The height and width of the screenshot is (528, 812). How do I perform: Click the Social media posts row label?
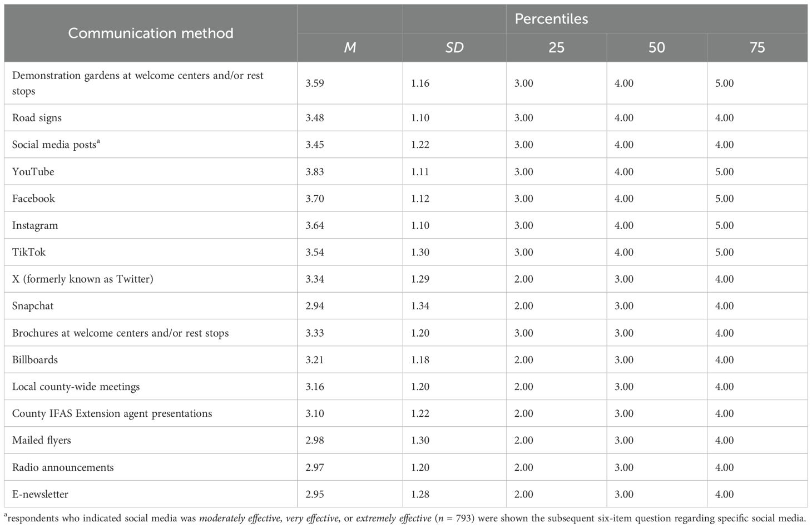tap(55, 145)
